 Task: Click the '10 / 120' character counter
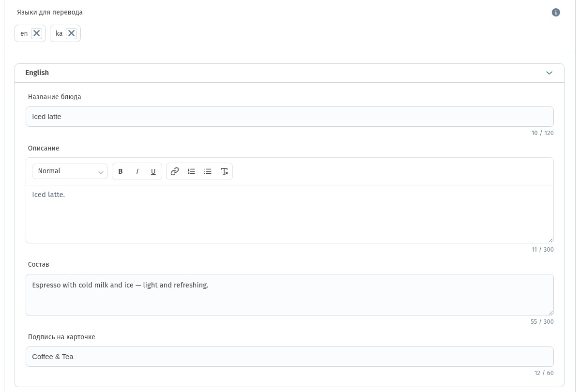pos(543,133)
